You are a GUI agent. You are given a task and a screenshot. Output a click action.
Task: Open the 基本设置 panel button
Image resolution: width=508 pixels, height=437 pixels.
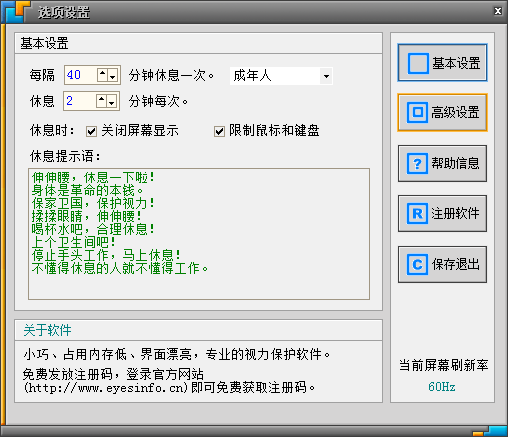click(x=442, y=63)
